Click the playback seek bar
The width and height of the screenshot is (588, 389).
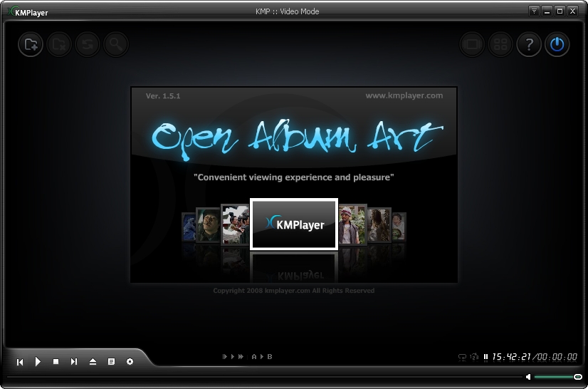pyautogui.click(x=264, y=377)
